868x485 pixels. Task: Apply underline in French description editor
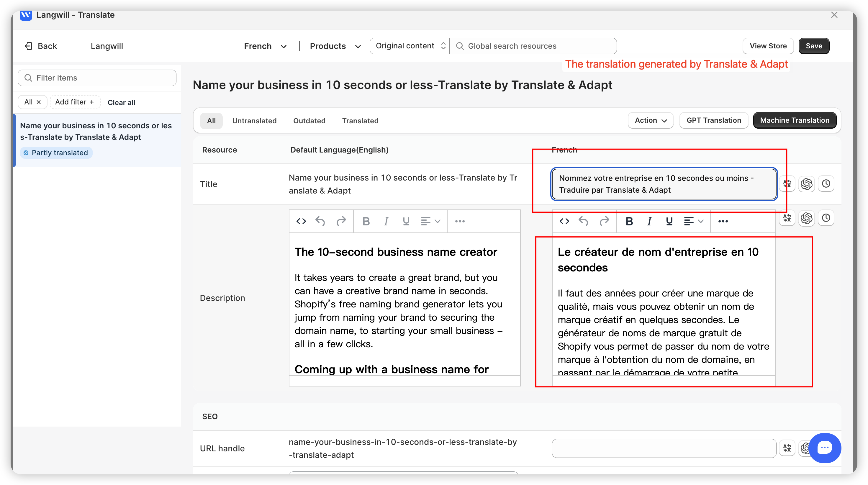[669, 221]
